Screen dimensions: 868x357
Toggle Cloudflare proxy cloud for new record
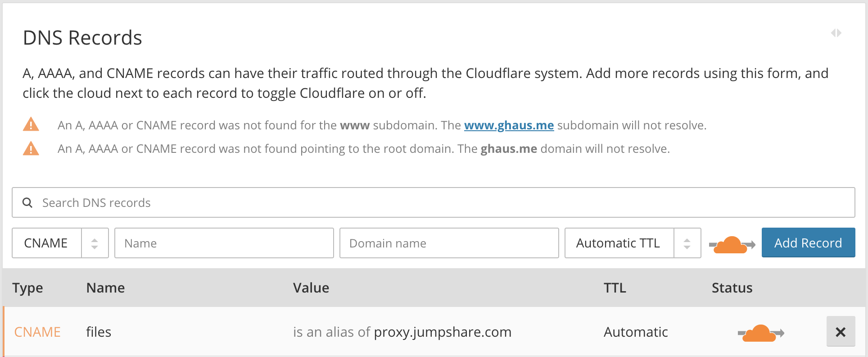732,244
